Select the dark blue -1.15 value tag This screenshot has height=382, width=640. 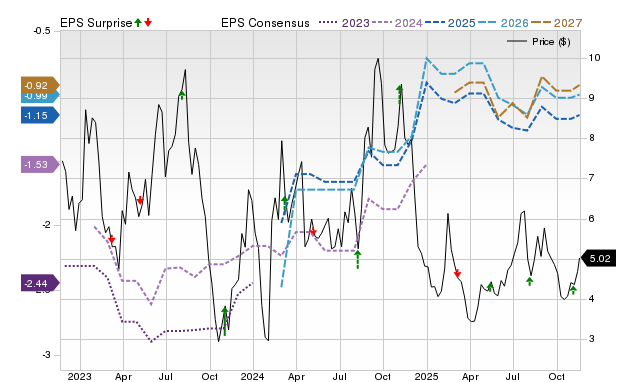pos(40,115)
